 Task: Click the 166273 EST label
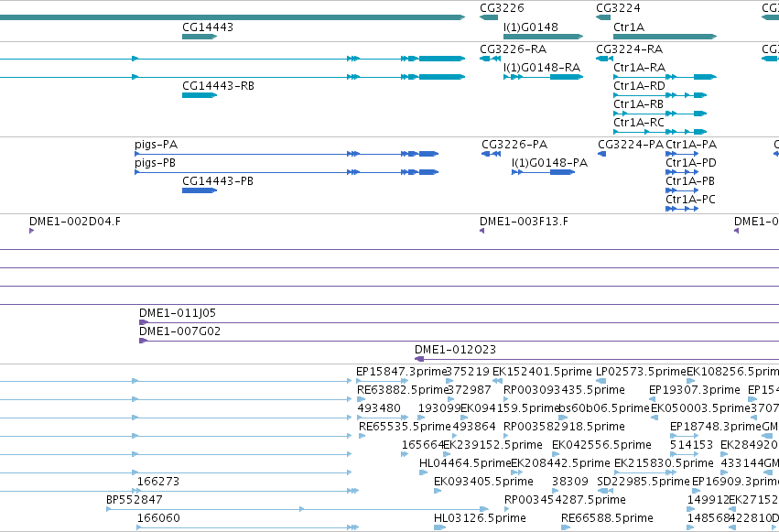tap(158, 482)
